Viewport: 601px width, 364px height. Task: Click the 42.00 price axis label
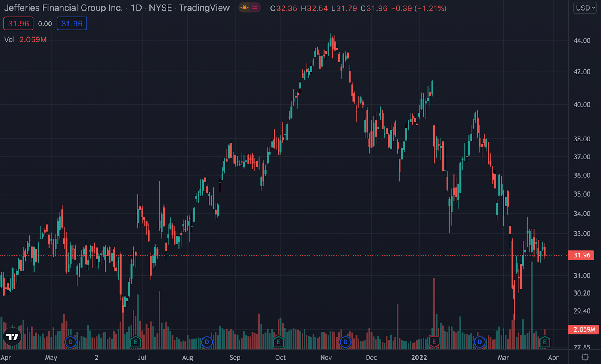coord(582,72)
